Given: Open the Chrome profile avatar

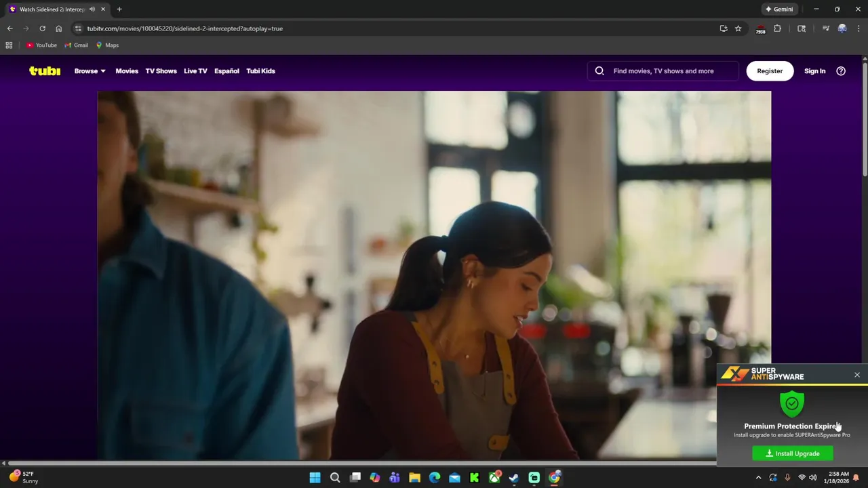Looking at the screenshot, I should tap(842, 28).
